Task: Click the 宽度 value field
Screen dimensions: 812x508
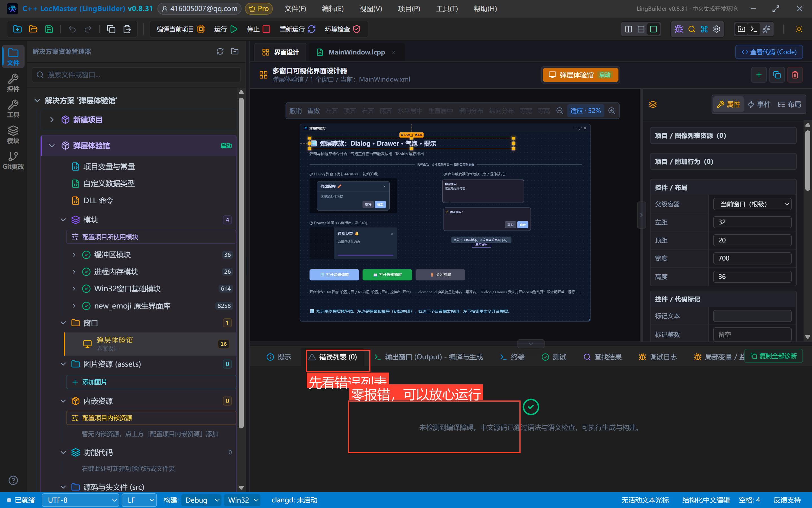Action: [x=752, y=258]
